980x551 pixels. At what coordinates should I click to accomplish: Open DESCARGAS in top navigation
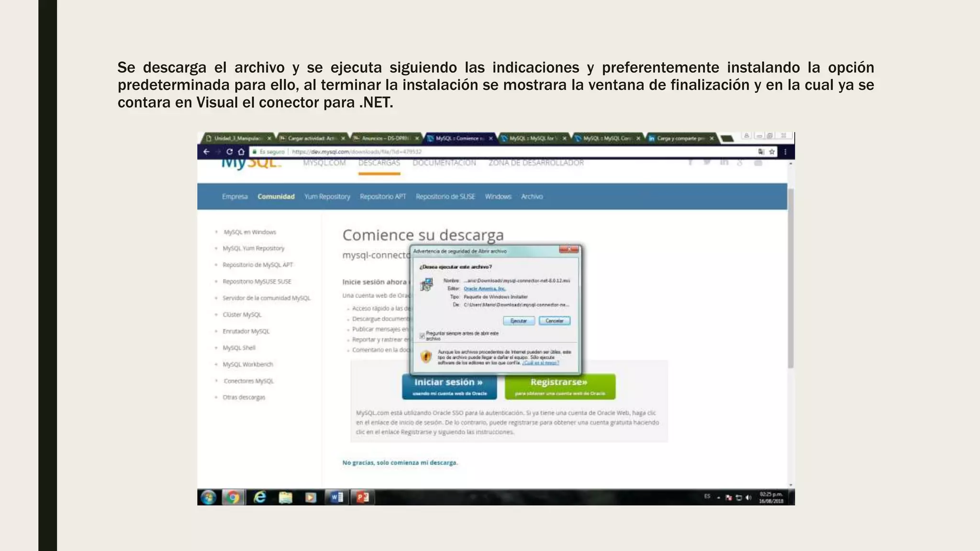click(x=379, y=163)
